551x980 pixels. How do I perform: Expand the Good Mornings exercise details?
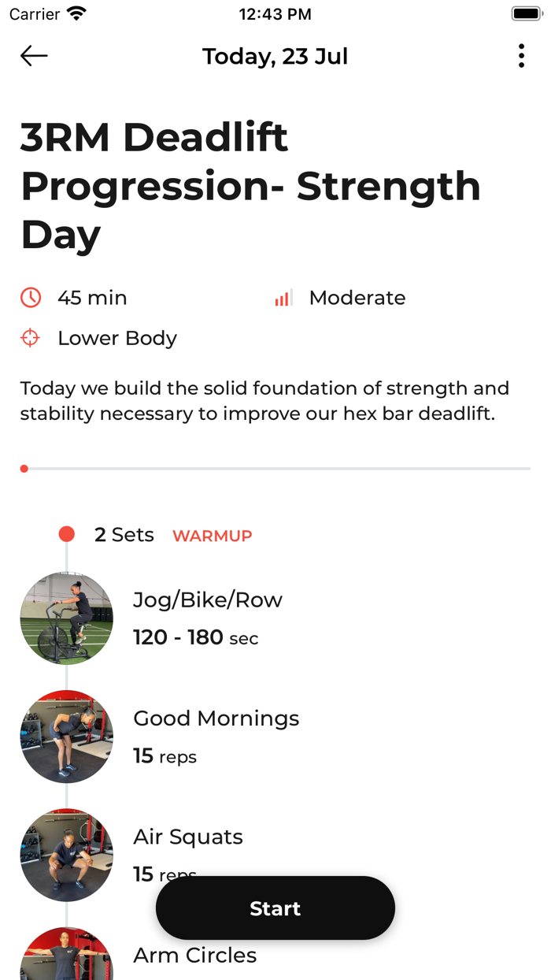tap(216, 718)
